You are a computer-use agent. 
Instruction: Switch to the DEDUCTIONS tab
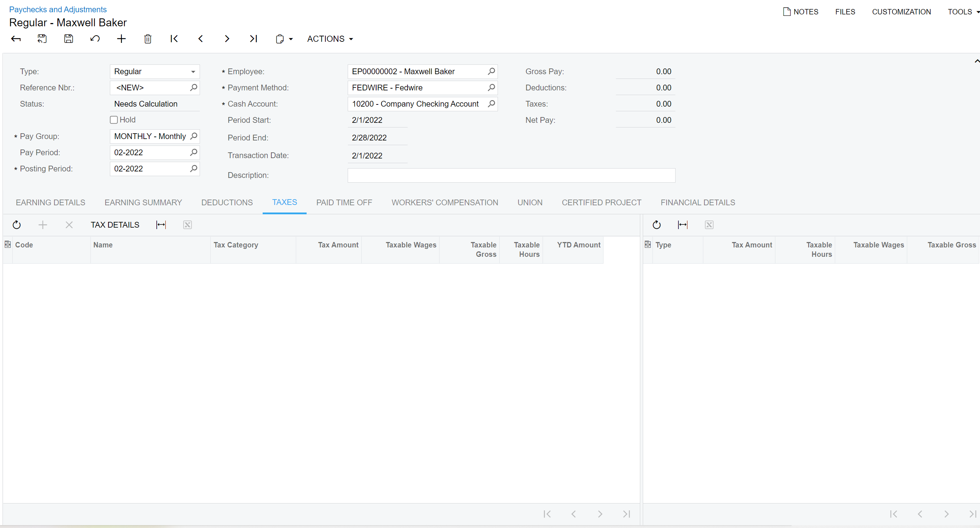pos(227,202)
